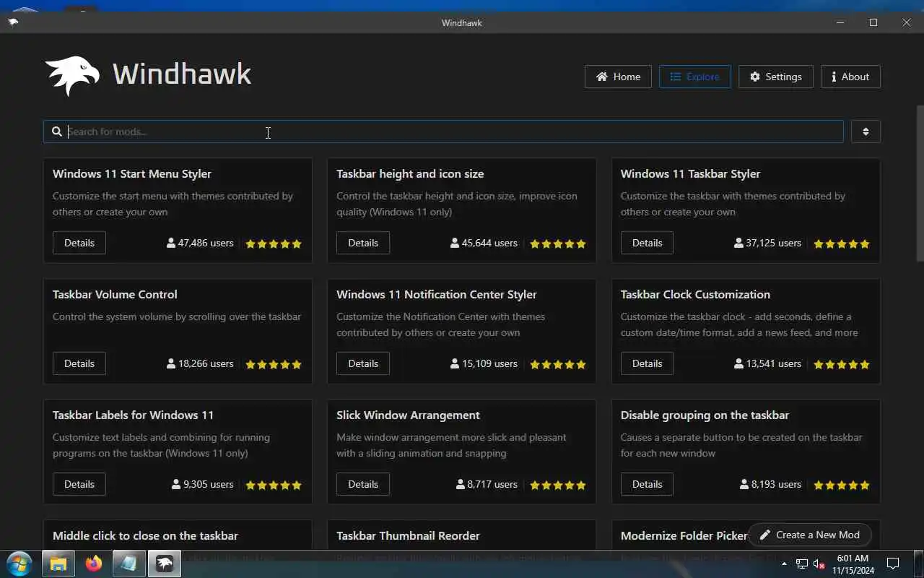Screen dimensions: 924x578
Task: Click the star rating of Taskbar height and icon size
Action: 558,243
